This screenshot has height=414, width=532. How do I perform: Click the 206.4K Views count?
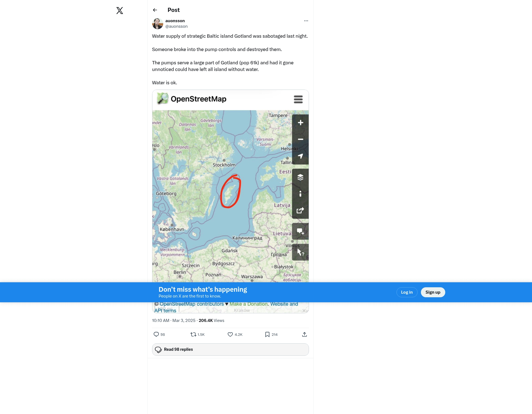(211, 321)
